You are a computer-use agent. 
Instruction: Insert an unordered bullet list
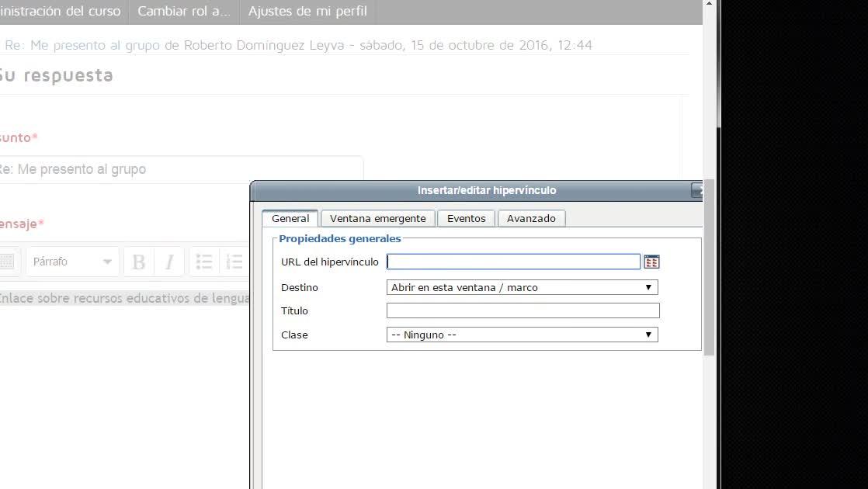click(x=203, y=262)
